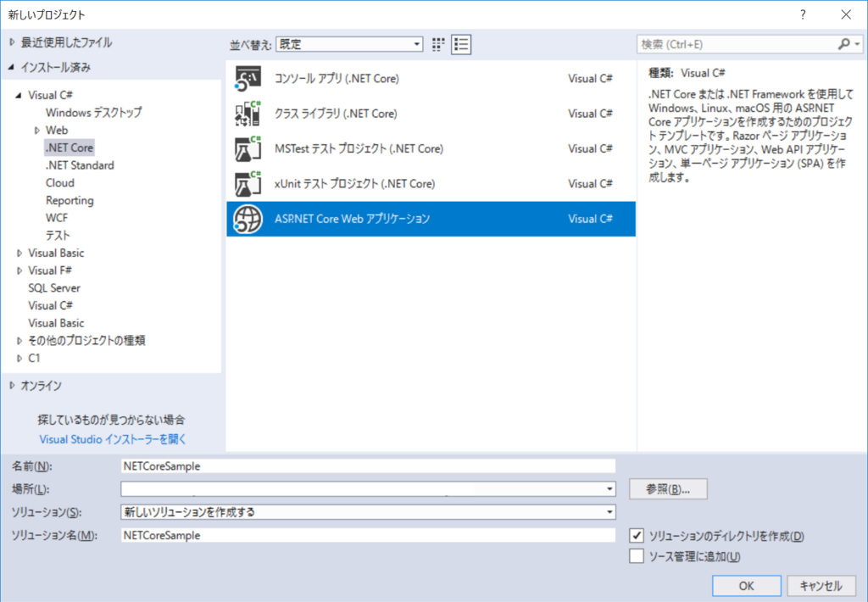Open the location (場所) combo box dropdown

coord(609,489)
